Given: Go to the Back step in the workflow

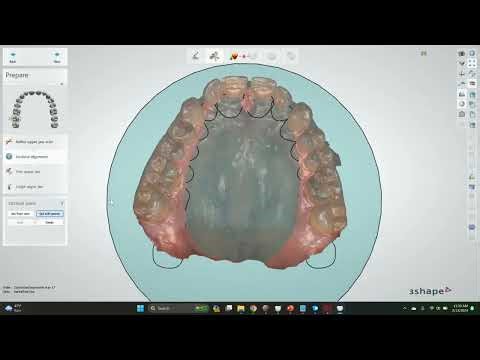Looking at the screenshot, I should click(13, 57).
